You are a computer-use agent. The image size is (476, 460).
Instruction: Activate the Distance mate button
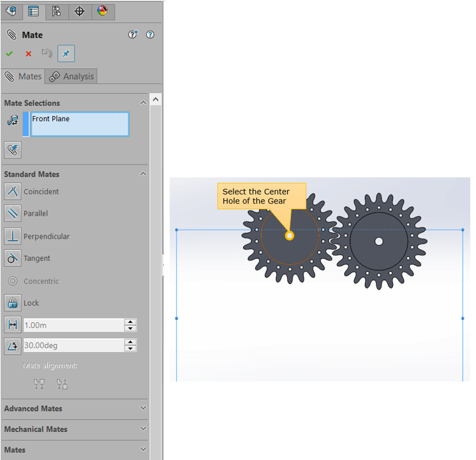pyautogui.click(x=13, y=325)
